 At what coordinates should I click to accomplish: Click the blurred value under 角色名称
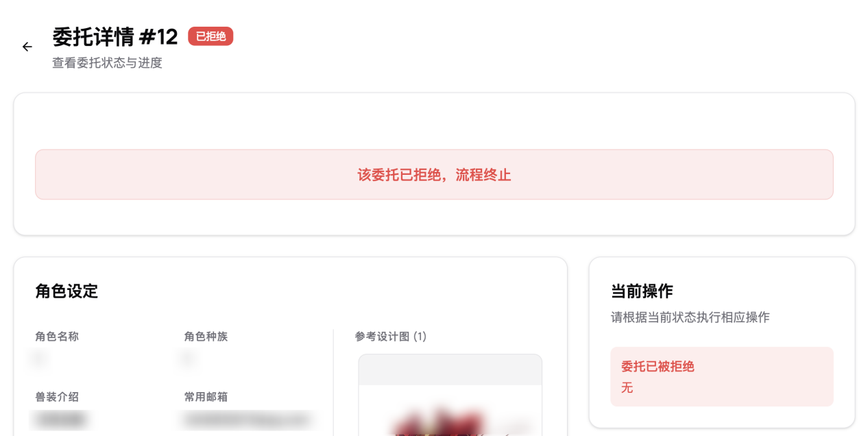[x=40, y=357]
